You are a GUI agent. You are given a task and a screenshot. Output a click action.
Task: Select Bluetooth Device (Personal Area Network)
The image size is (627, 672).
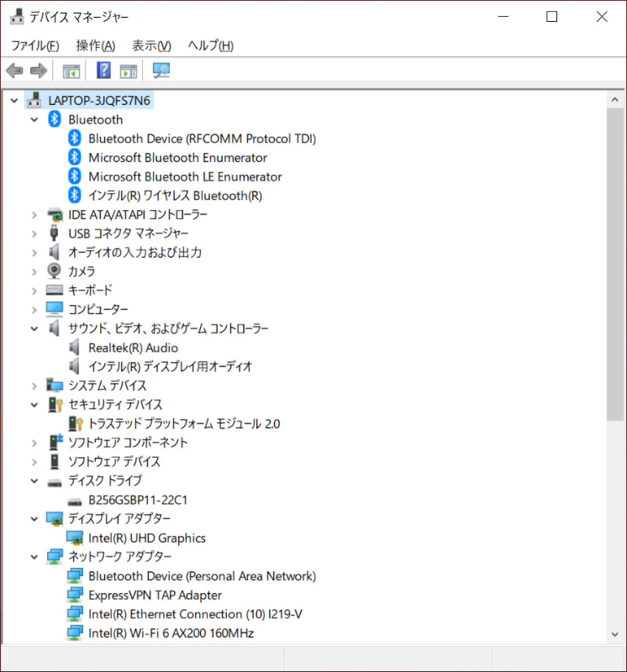coord(202,576)
